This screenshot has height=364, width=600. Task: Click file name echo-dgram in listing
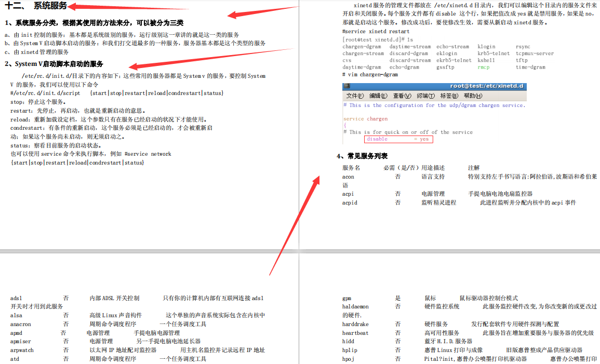[x=404, y=68]
